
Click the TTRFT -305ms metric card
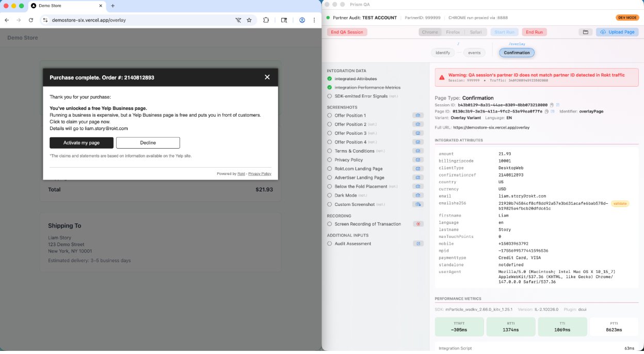click(459, 327)
